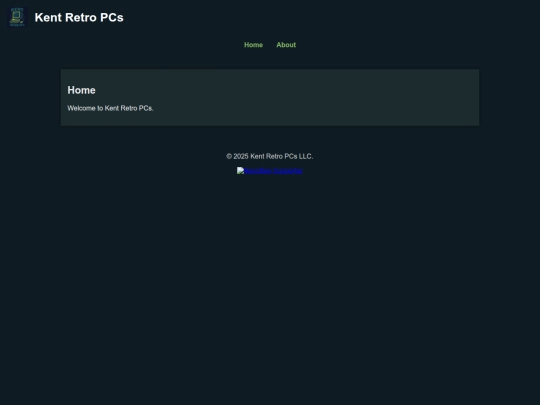Screen dimensions: 540x405
Task: Click the Kent Retro PCs site title
Action: coord(79,17)
